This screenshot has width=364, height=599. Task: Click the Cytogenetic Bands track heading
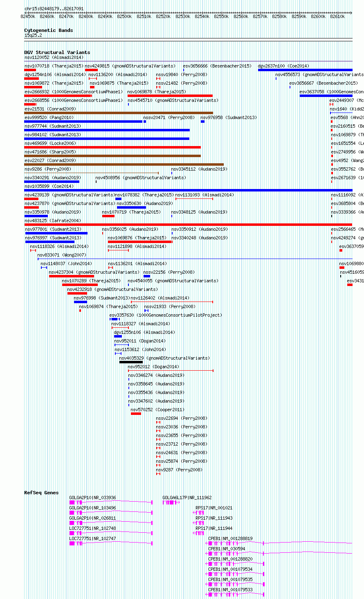click(49, 30)
